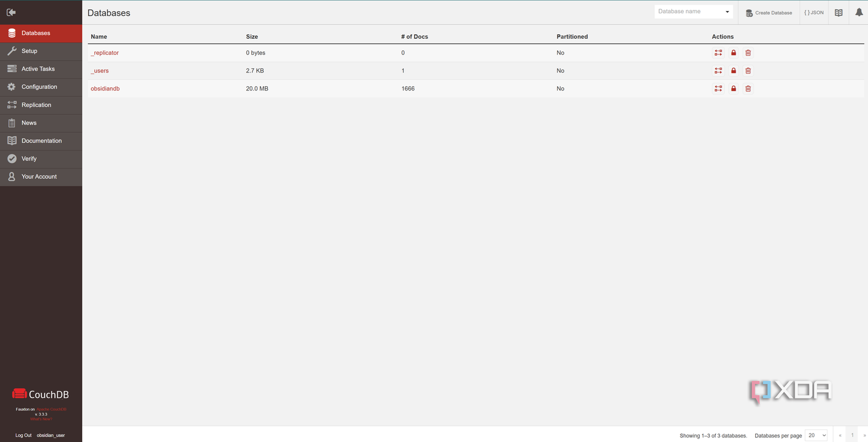Open the notifications bell icon
This screenshot has height=442, width=868.
[x=859, y=12]
